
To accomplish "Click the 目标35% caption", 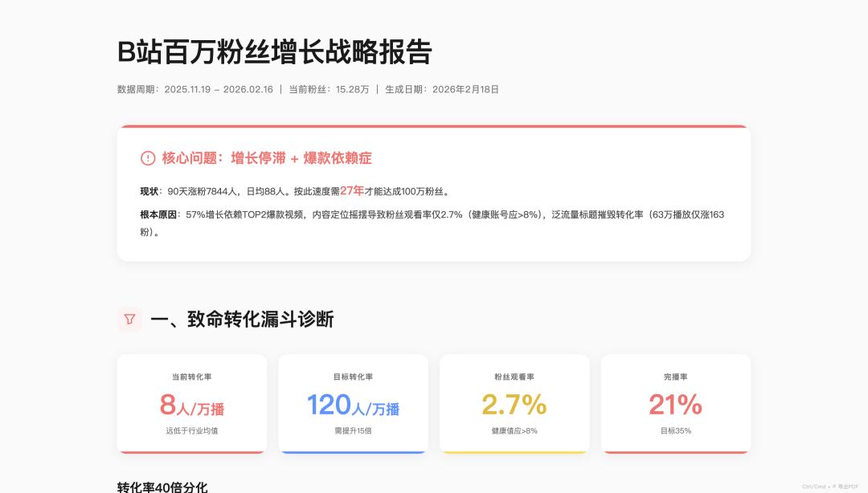I will coord(676,430).
